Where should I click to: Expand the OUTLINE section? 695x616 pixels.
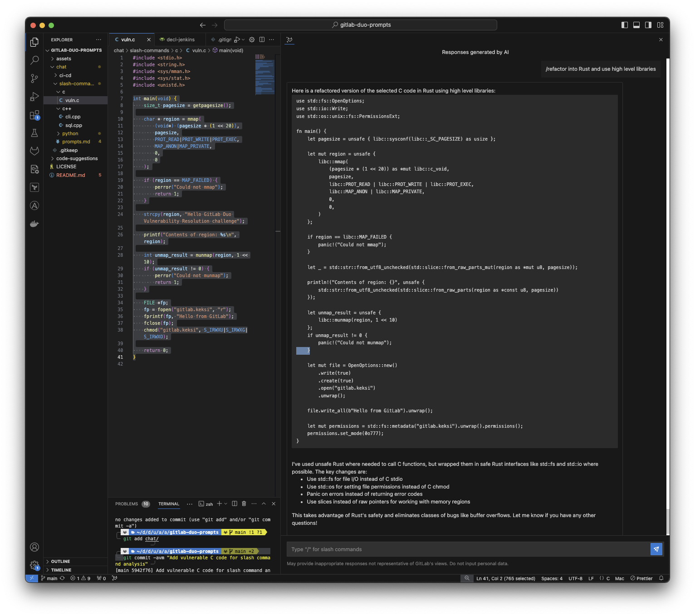tap(76, 561)
